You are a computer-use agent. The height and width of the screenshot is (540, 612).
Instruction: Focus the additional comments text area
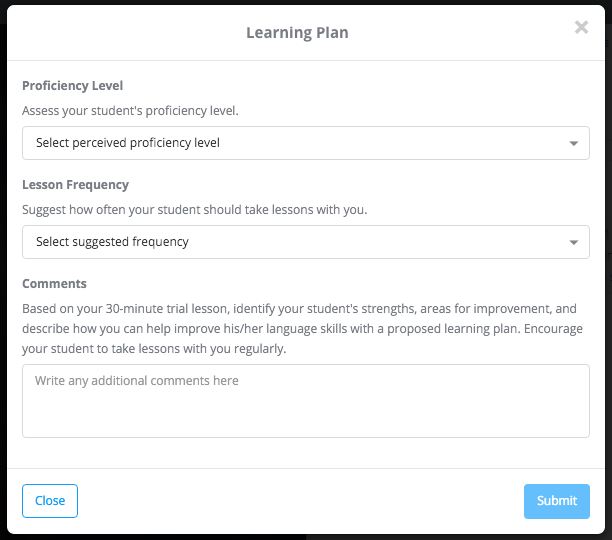pyautogui.click(x=306, y=401)
